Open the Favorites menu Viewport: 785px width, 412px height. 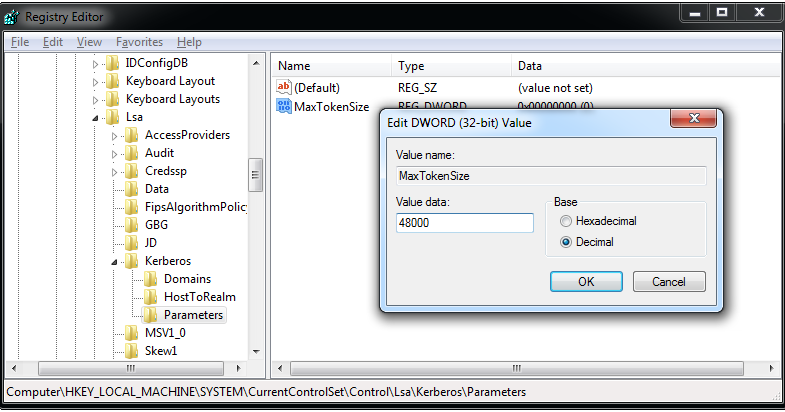pyautogui.click(x=139, y=42)
